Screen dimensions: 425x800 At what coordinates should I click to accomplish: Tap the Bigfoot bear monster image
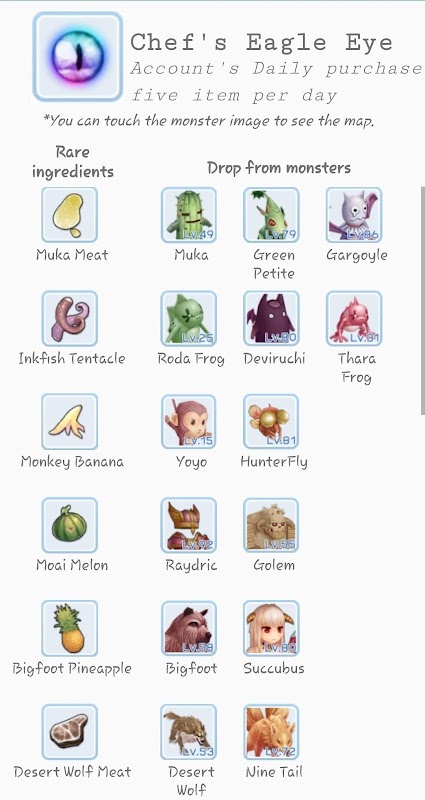click(189, 628)
